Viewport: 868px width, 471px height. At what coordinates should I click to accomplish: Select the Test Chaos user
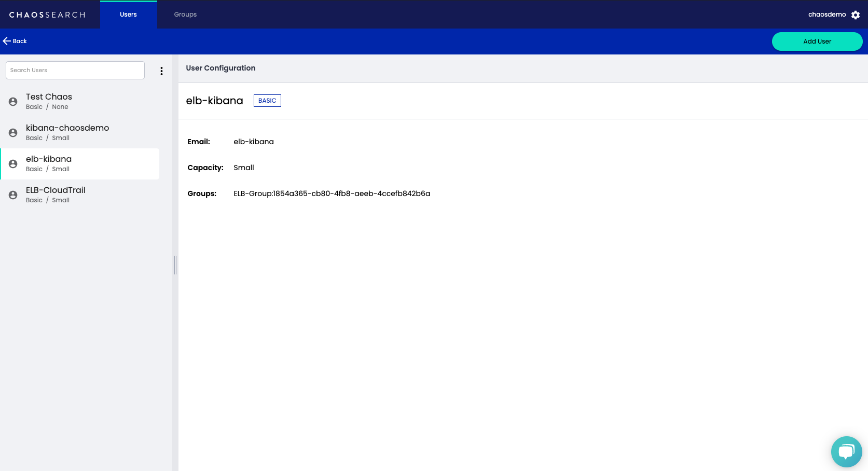point(80,102)
